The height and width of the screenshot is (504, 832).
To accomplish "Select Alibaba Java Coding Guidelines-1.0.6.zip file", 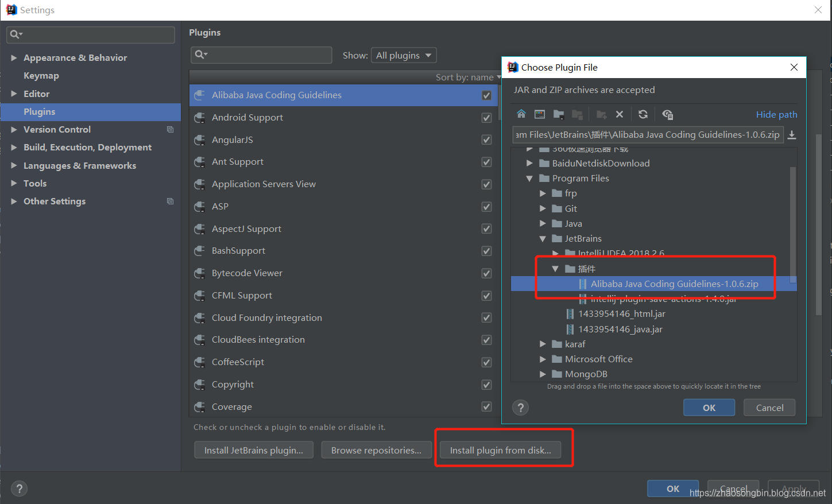I will 653,284.
